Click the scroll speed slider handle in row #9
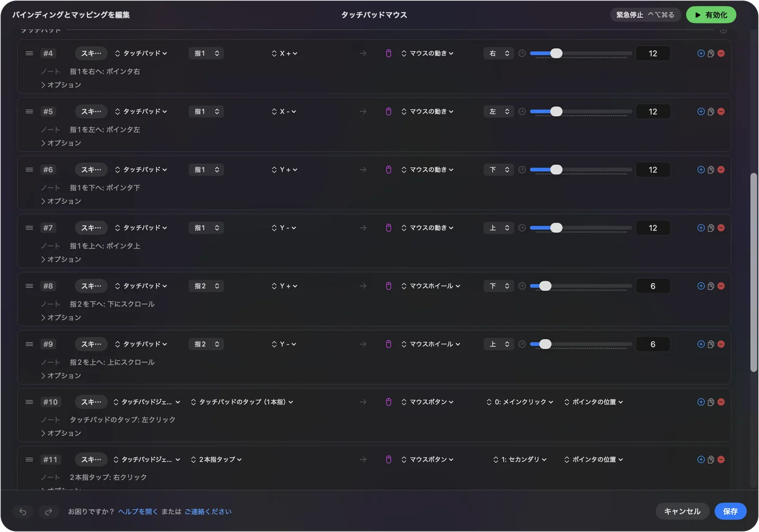Screen dimensions: 759x532 pyautogui.click(x=545, y=344)
